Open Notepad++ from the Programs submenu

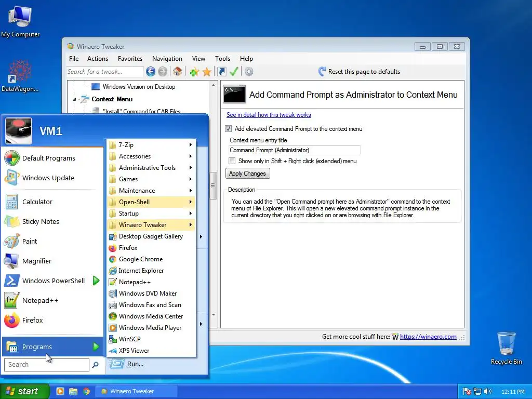click(151, 282)
